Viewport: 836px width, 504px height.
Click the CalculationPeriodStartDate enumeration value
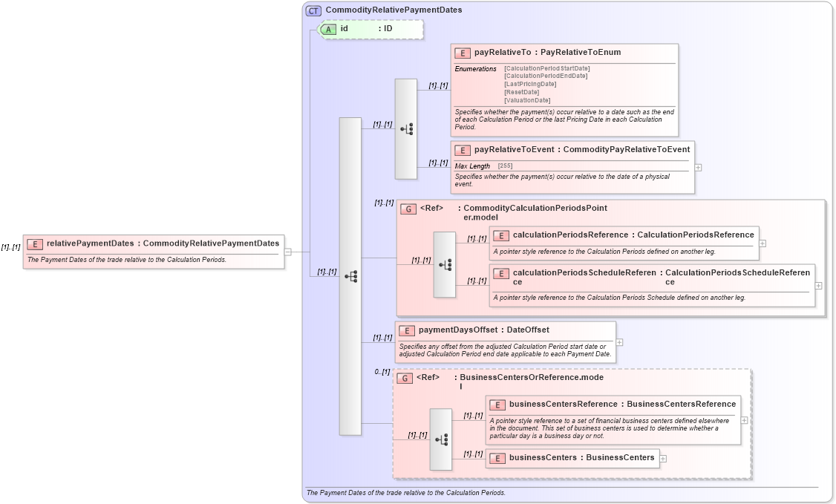tap(547, 68)
